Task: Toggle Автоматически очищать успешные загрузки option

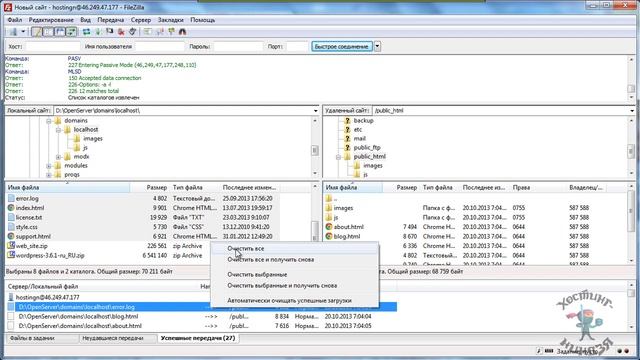Action: tap(295, 300)
